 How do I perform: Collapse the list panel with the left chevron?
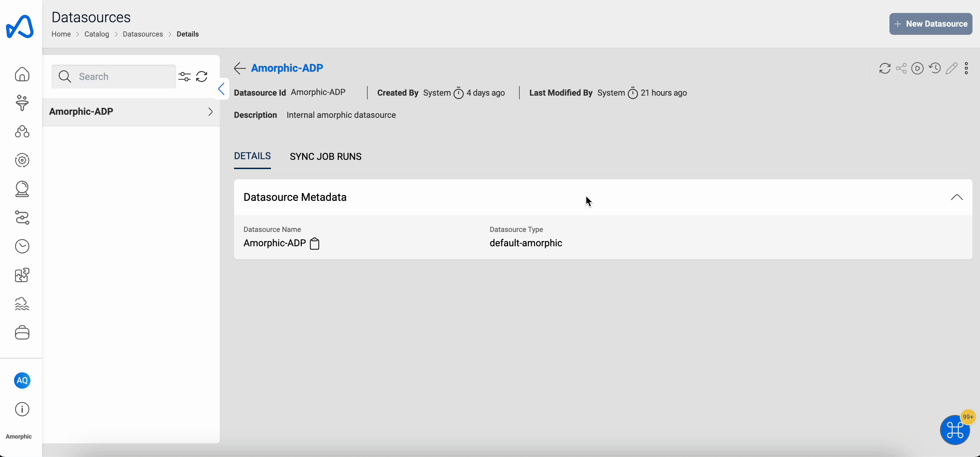(x=222, y=89)
